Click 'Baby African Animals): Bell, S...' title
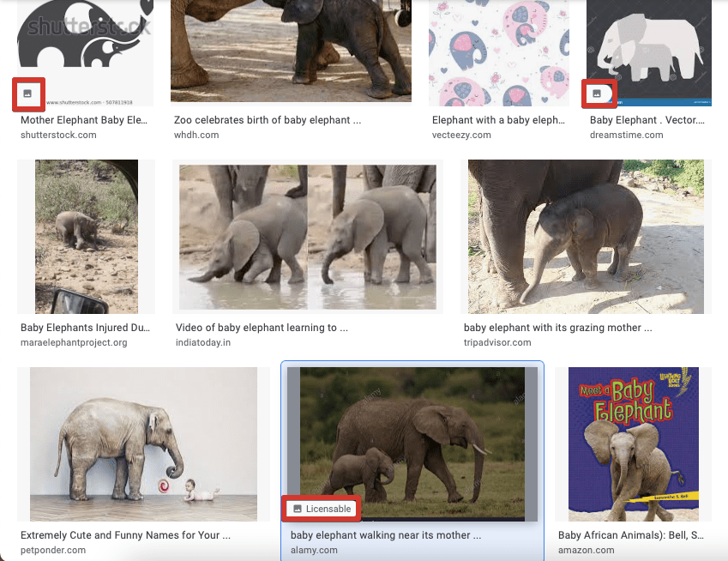 click(631, 535)
